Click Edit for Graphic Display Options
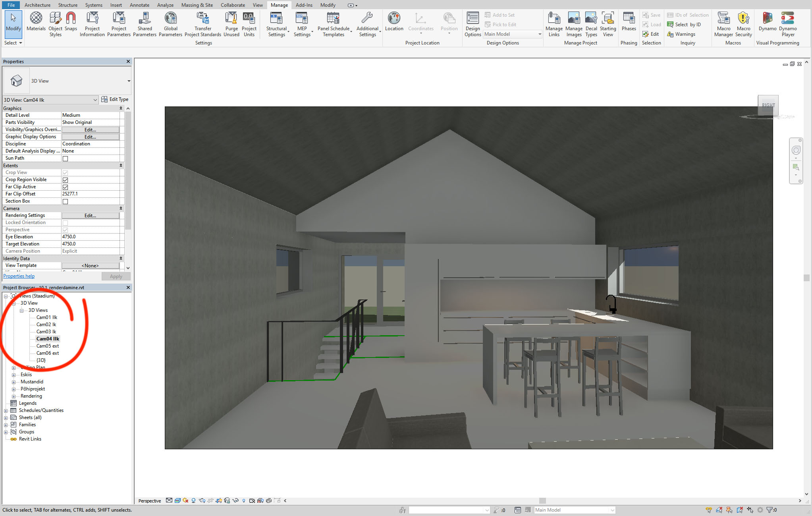The image size is (812, 516). click(x=90, y=137)
